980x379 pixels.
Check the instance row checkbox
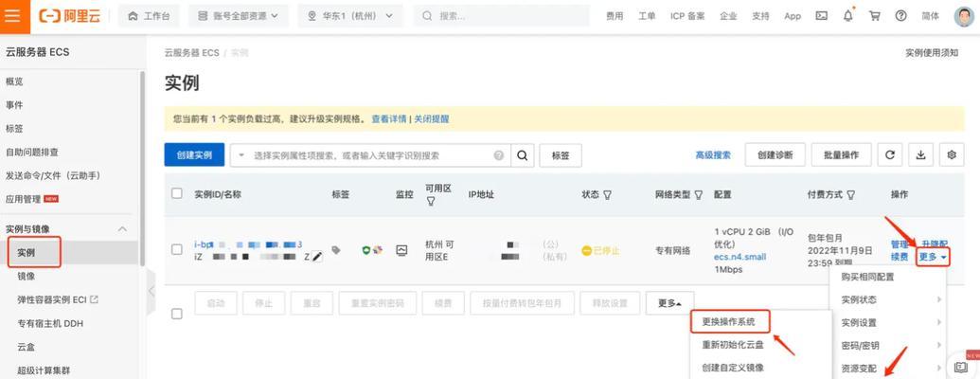[x=177, y=249]
